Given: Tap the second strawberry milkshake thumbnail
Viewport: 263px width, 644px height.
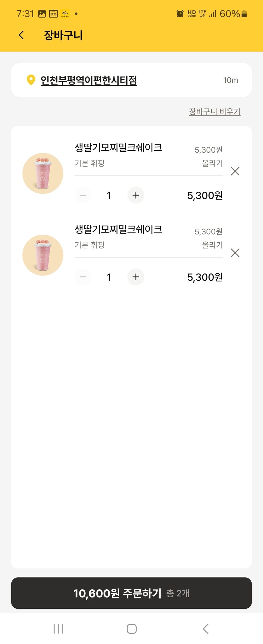Looking at the screenshot, I should tap(43, 255).
